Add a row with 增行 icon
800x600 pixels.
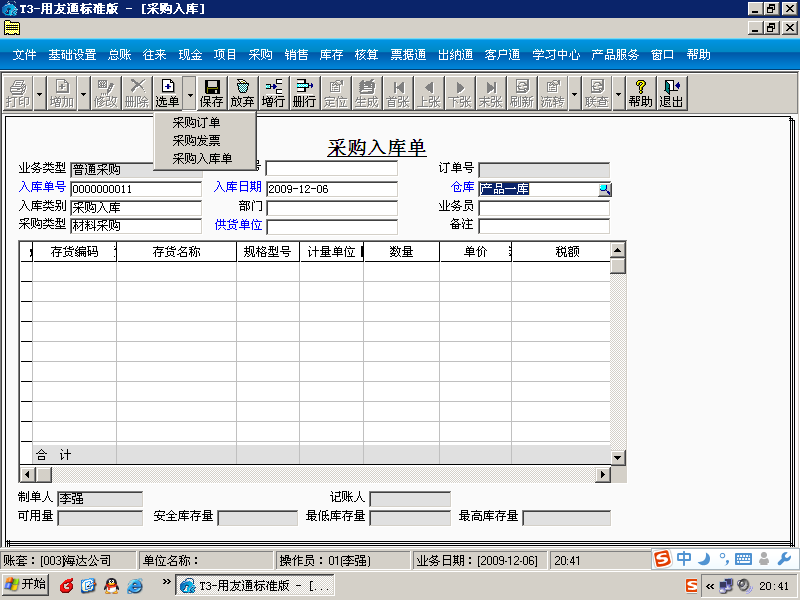[273, 93]
